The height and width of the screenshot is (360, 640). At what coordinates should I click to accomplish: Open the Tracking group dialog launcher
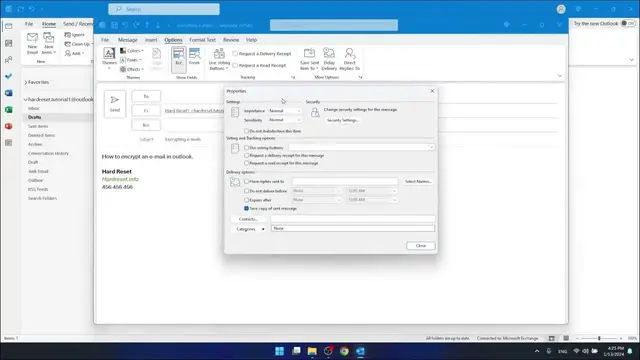[x=293, y=77]
